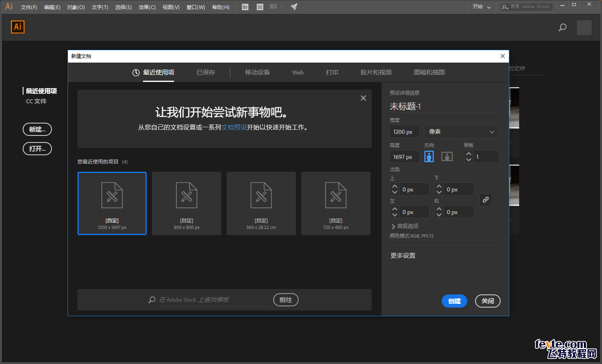Switch to 已保存 tab
Viewport: 602px width, 364px height.
click(206, 72)
